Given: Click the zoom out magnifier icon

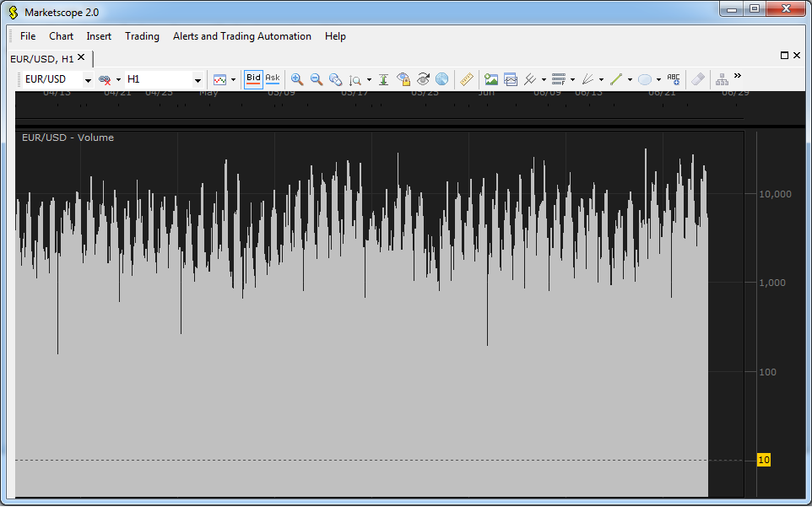Looking at the screenshot, I should (317, 79).
